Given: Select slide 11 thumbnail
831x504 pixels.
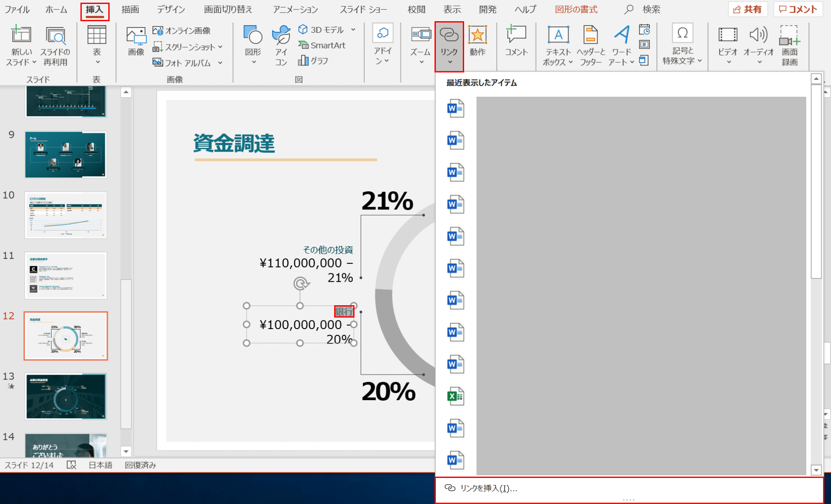Looking at the screenshot, I should click(65, 276).
